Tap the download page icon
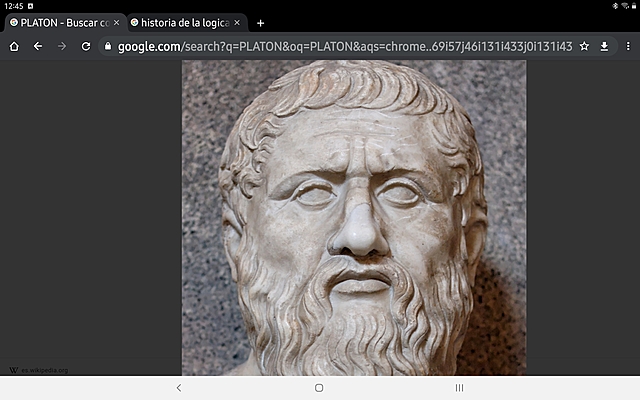The height and width of the screenshot is (400, 640). pos(604,47)
